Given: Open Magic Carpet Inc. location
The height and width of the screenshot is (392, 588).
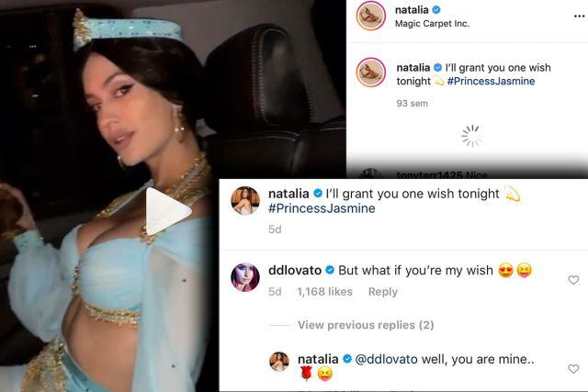Looking at the screenshot, I should 432,24.
